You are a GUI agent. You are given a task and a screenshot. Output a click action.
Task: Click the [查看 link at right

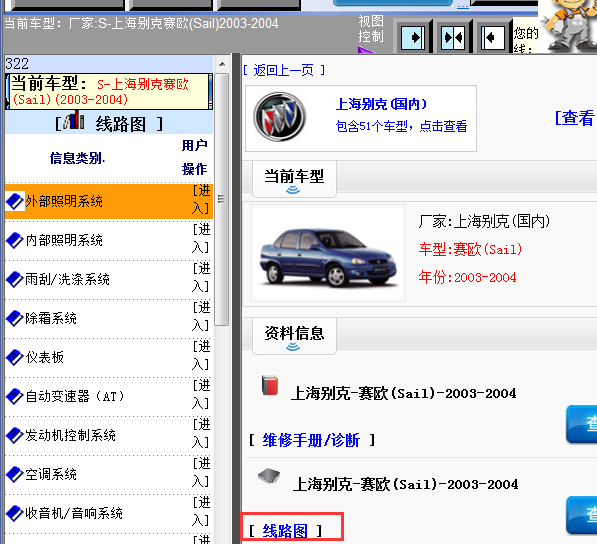(x=576, y=118)
